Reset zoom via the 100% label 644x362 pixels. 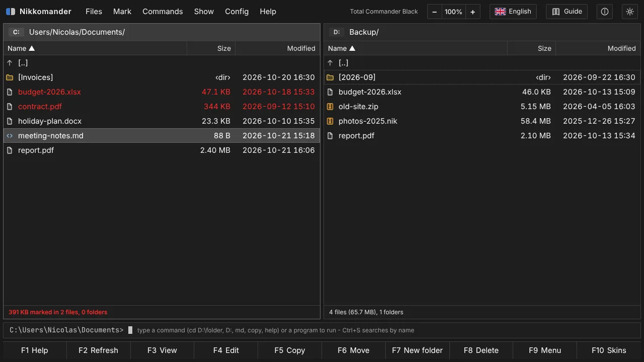[x=453, y=12]
